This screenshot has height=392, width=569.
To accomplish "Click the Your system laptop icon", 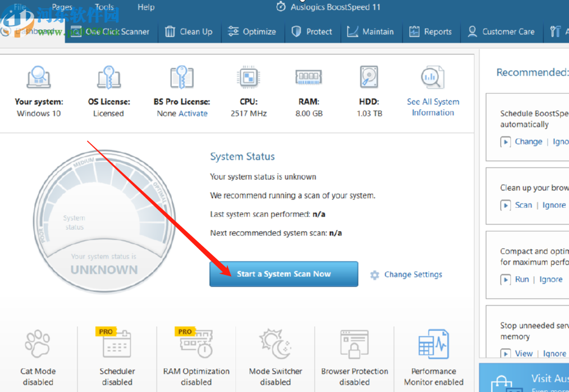I will click(38, 77).
